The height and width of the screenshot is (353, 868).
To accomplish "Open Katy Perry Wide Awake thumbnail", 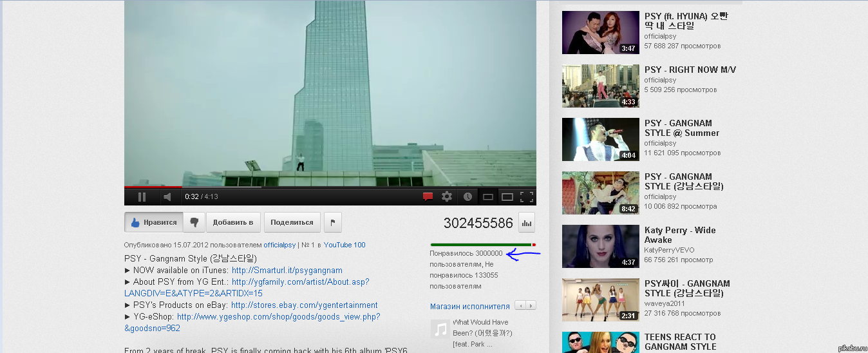I will pos(601,246).
